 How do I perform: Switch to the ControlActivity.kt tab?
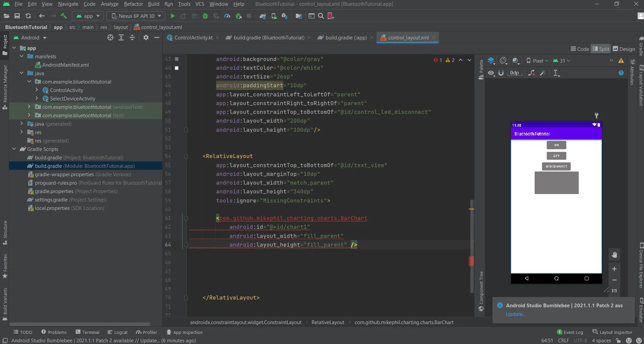pyautogui.click(x=193, y=38)
